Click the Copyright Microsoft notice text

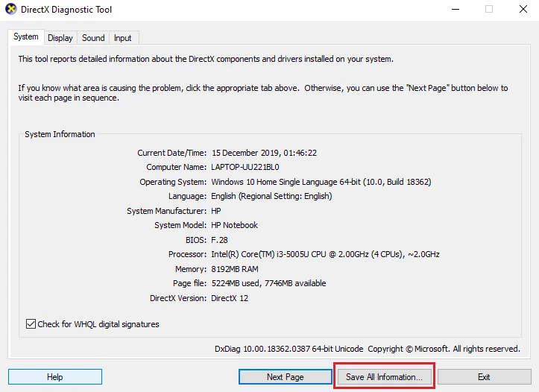pyautogui.click(x=444, y=349)
